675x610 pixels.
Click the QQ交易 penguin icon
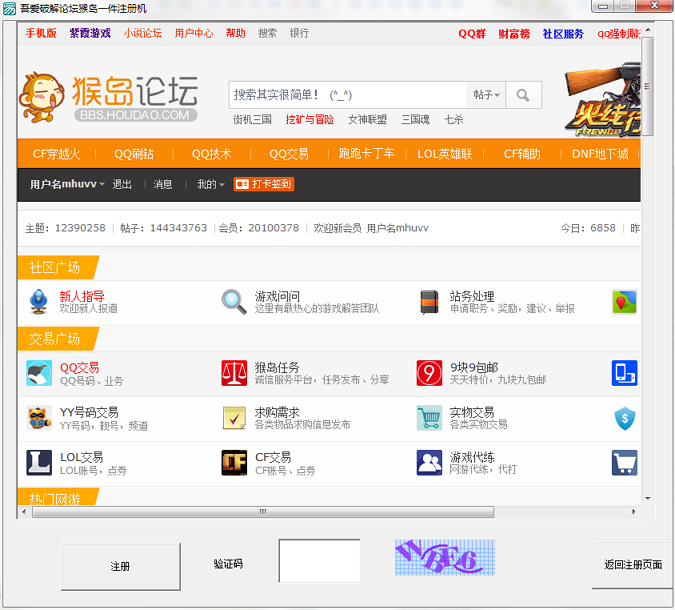[x=39, y=374]
